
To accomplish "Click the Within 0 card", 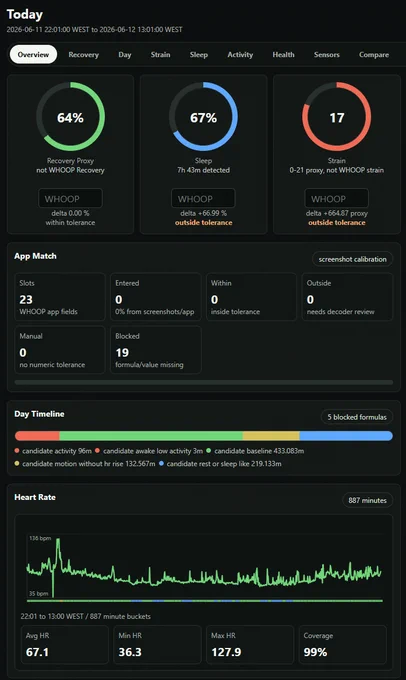I will (x=251, y=297).
